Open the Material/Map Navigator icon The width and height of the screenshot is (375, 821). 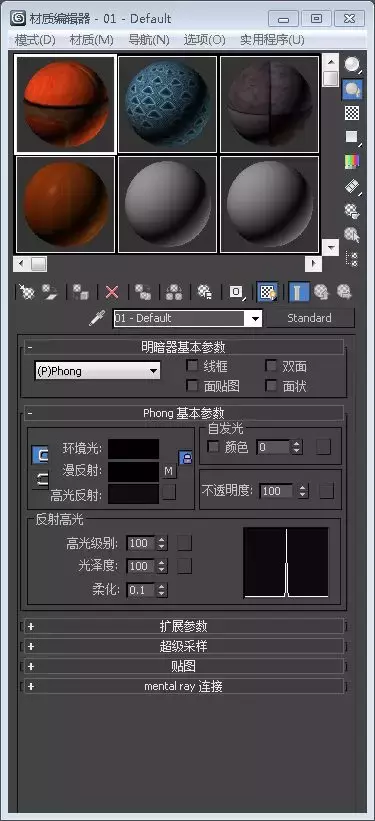pyautogui.click(x=352, y=259)
